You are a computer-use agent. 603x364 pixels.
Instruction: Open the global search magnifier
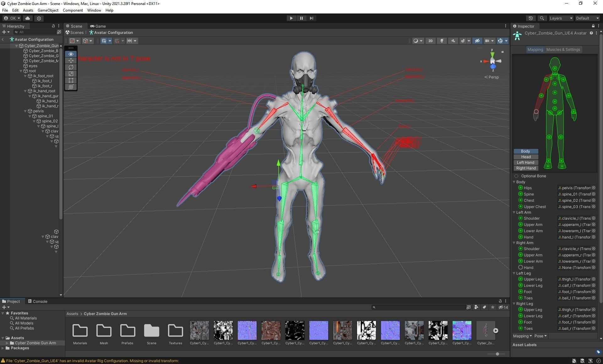click(x=542, y=18)
